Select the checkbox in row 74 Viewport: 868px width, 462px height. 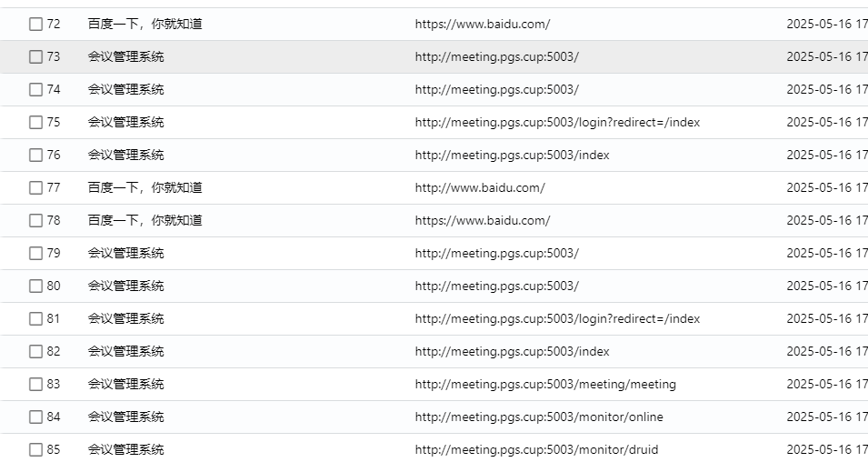tap(35, 89)
